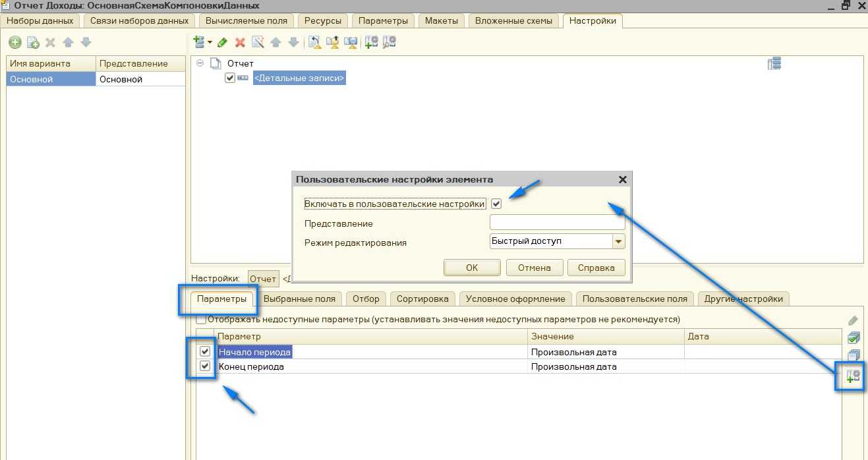Click check all parameters icon

853,338
